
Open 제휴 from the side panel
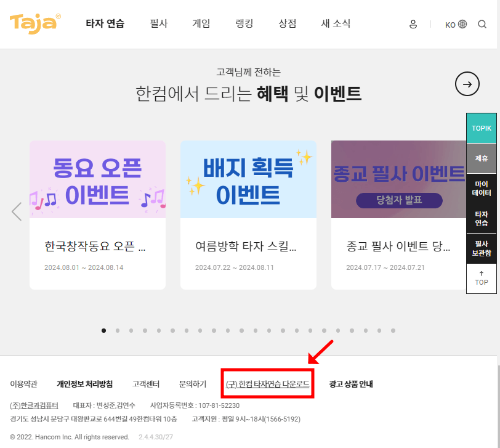pos(481,158)
